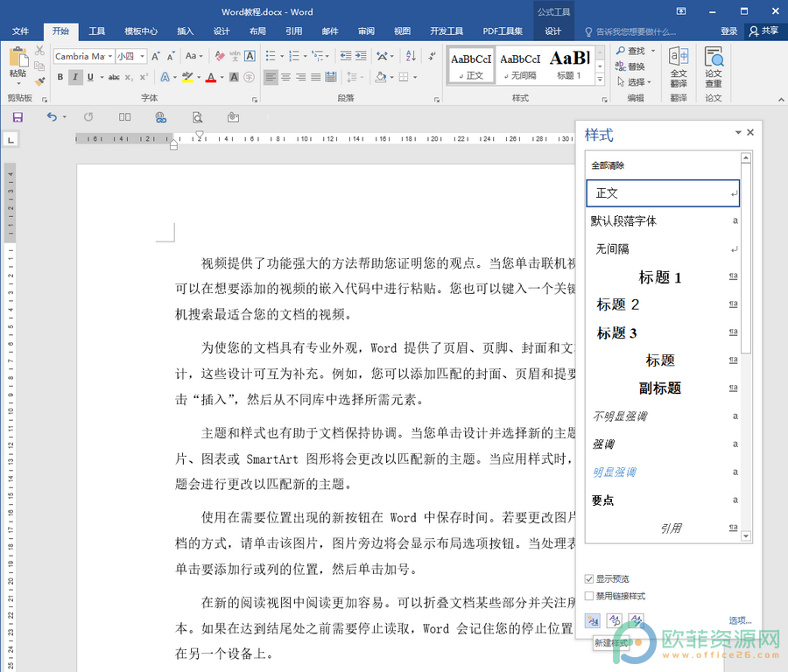Show paragraph marks icon

[x=432, y=56]
